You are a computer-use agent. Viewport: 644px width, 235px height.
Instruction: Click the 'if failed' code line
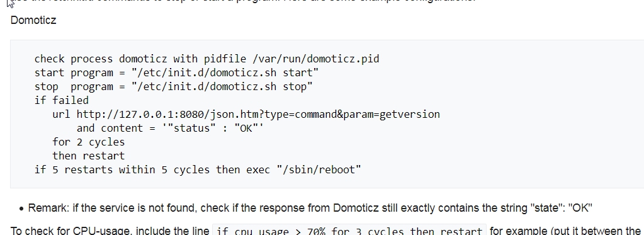pyautogui.click(x=62, y=101)
